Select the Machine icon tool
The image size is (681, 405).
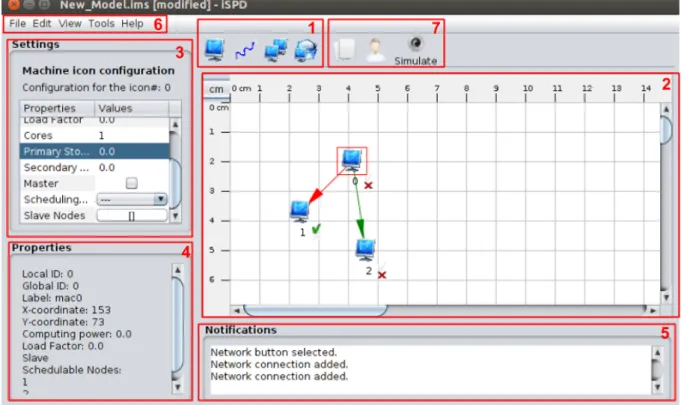(x=215, y=50)
